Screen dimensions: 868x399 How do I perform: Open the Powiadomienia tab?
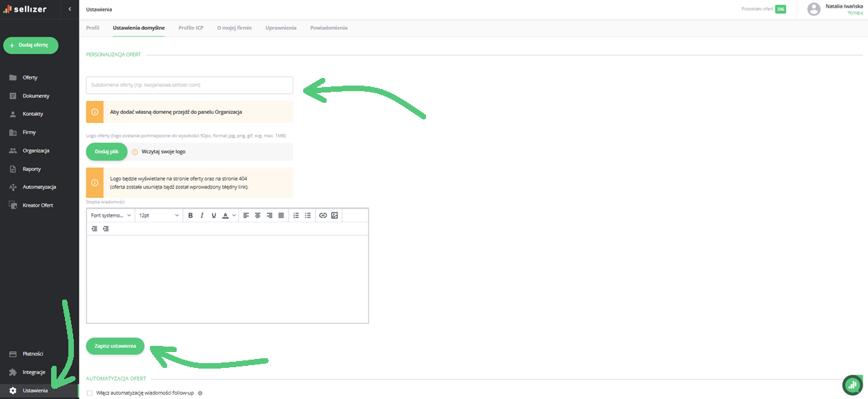tap(329, 28)
